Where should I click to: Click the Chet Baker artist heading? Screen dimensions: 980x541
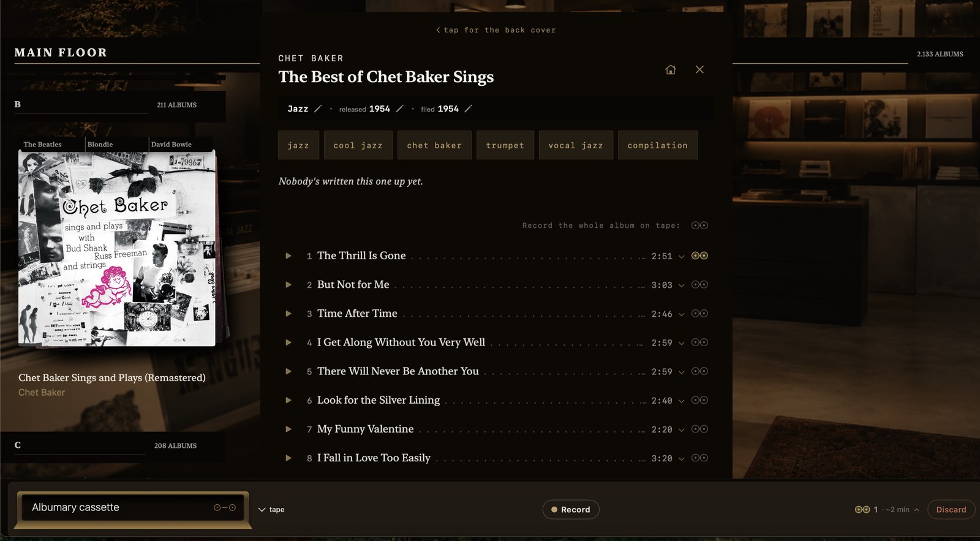click(311, 58)
